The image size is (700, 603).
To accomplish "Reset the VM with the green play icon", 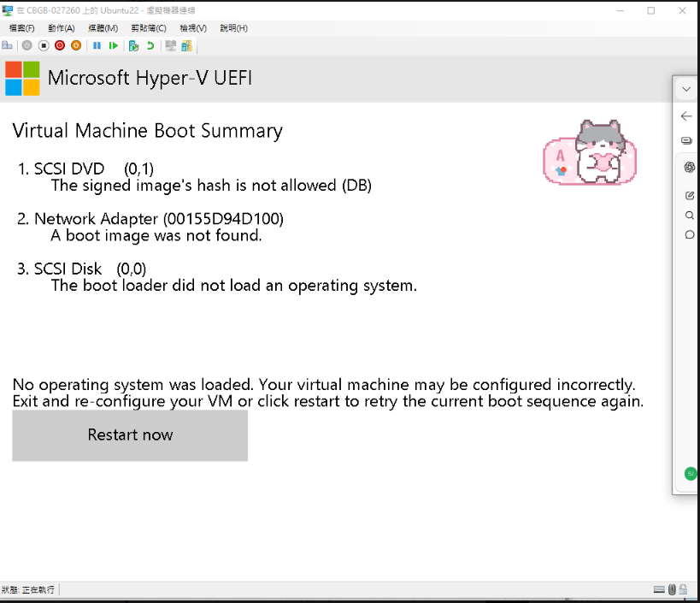I will [x=114, y=45].
